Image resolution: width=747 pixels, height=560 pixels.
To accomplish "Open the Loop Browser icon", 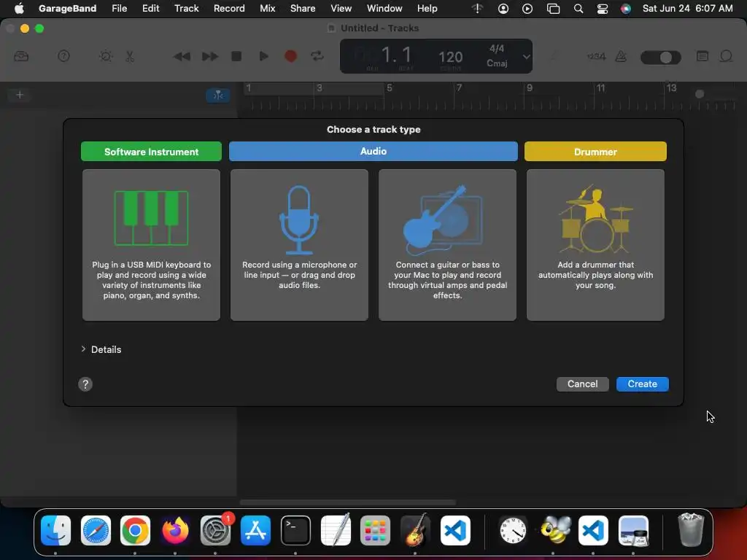I will [x=726, y=56].
